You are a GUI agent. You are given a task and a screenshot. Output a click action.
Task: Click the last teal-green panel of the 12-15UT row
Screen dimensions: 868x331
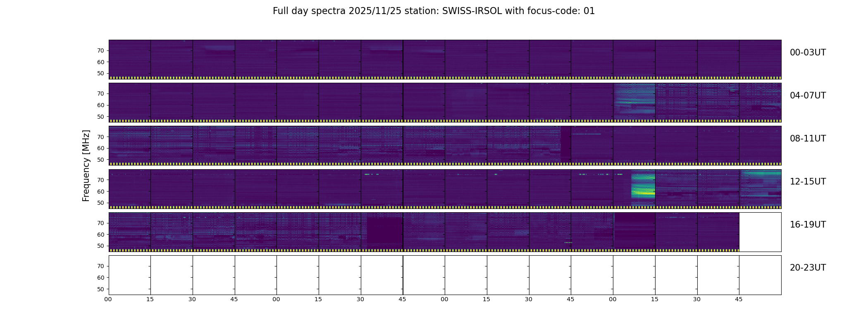coord(760,188)
